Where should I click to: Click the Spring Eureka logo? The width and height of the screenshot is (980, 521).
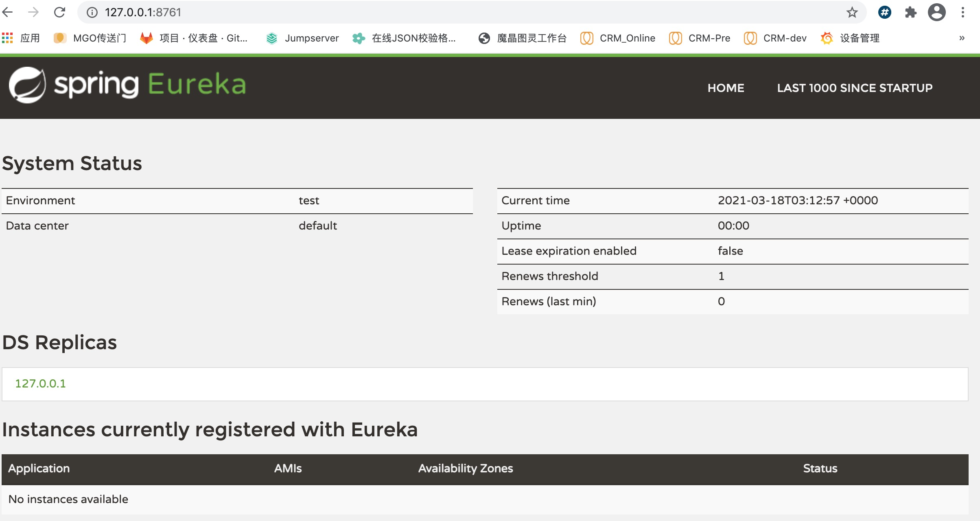(x=128, y=85)
